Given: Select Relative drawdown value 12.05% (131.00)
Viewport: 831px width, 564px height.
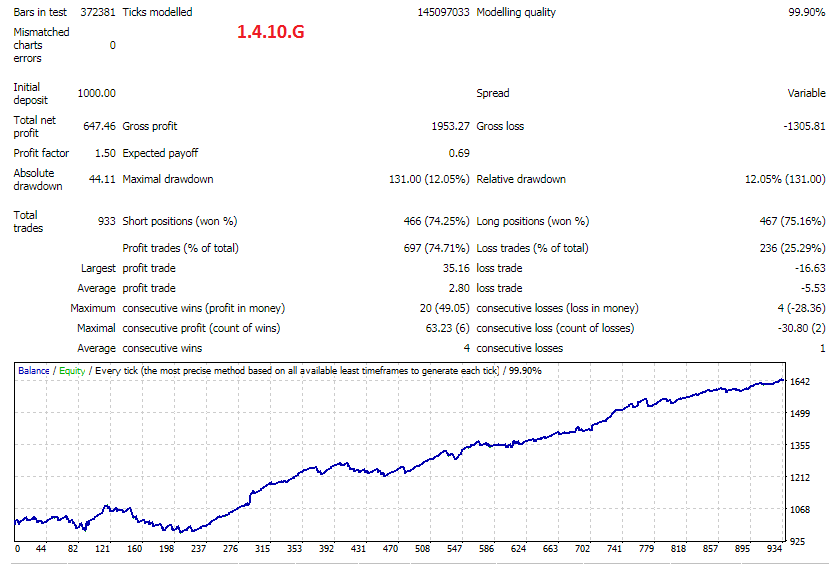Looking at the screenshot, I should pyautogui.click(x=785, y=179).
